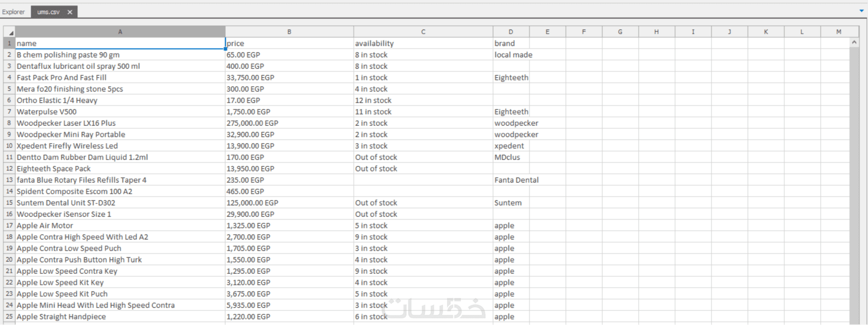
Task: Select cell 'Apple Mini Head With Led High Speed Contra'
Action: (x=120, y=305)
